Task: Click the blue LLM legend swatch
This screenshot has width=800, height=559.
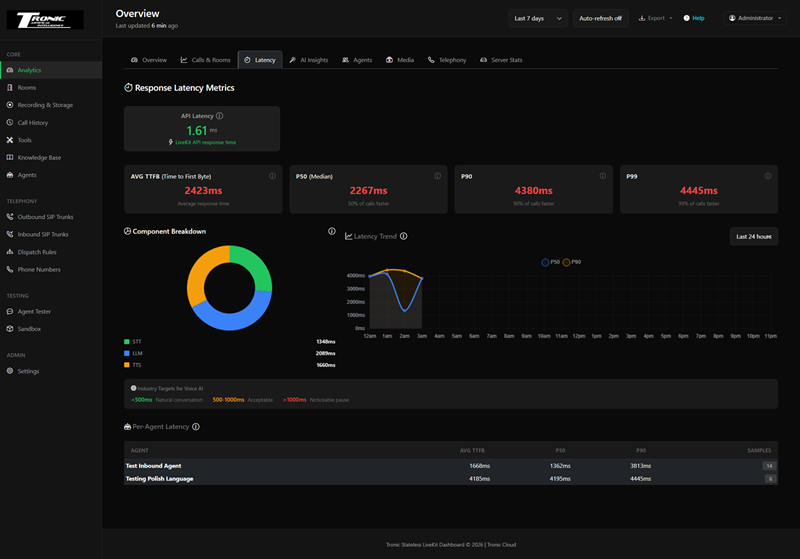Action: click(127, 353)
